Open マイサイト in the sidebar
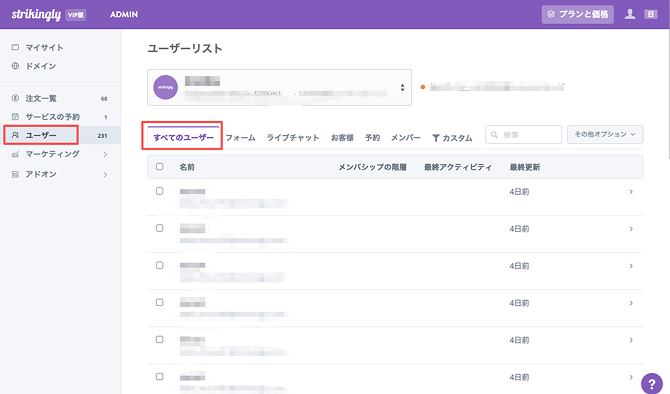This screenshot has width=670, height=394. [44, 47]
